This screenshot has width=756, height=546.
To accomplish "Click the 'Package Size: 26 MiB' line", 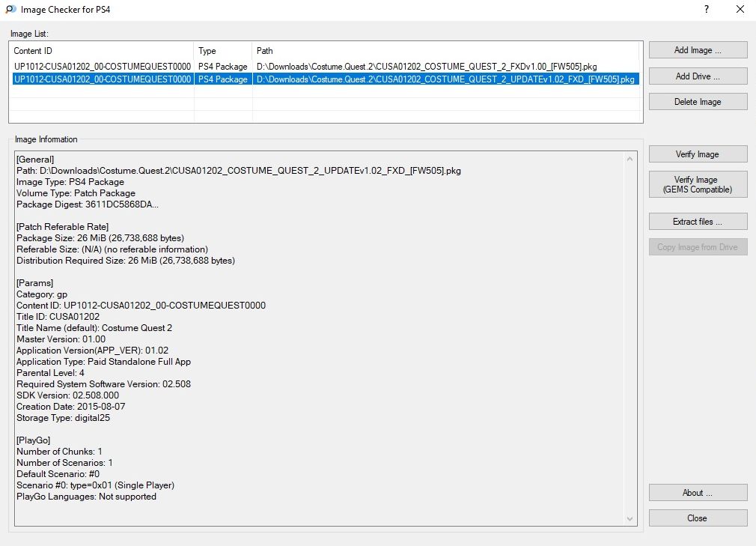I will tap(100, 238).
